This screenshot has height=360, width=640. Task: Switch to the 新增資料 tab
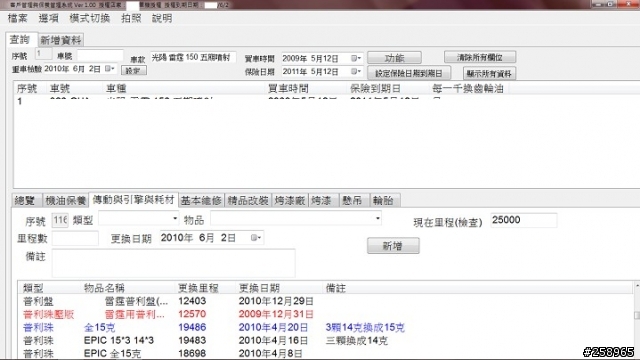point(61,40)
